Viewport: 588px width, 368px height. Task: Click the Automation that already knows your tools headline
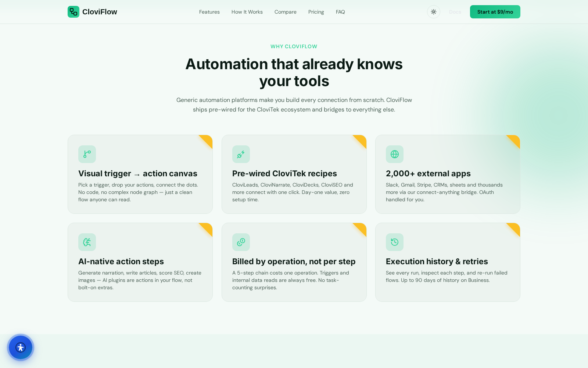(294, 72)
